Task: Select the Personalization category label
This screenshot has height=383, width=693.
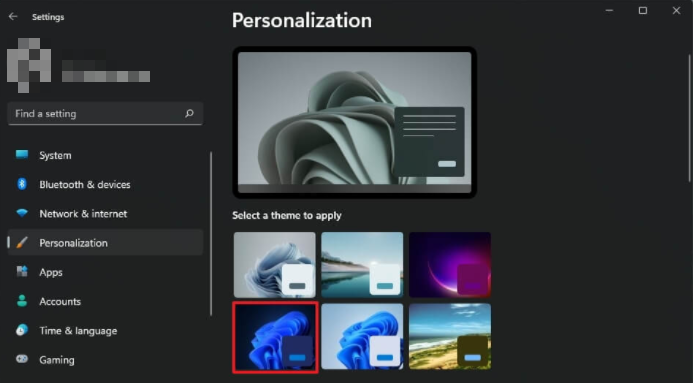Action: click(73, 243)
